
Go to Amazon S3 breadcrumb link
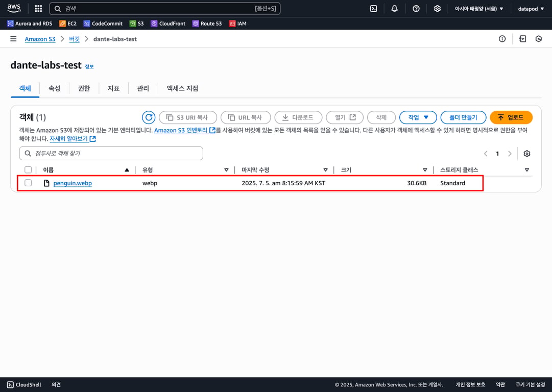[x=40, y=39]
